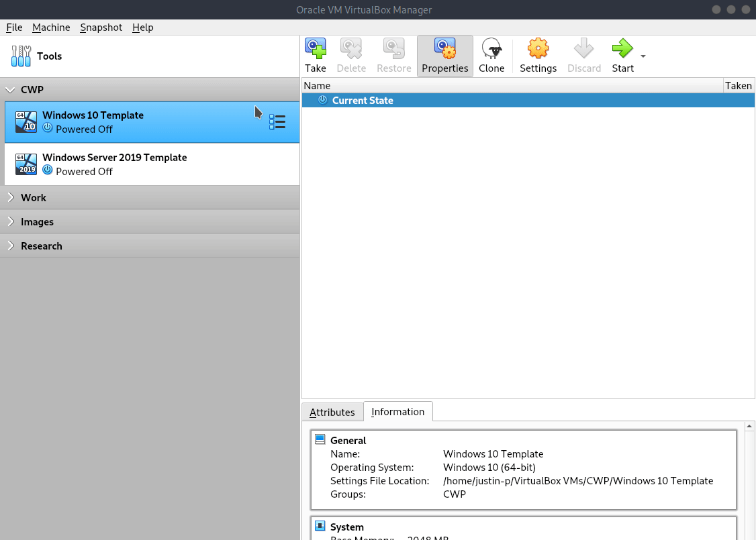Click the Discard toolbar icon
The height and width of the screenshot is (540, 756).
[x=584, y=49]
